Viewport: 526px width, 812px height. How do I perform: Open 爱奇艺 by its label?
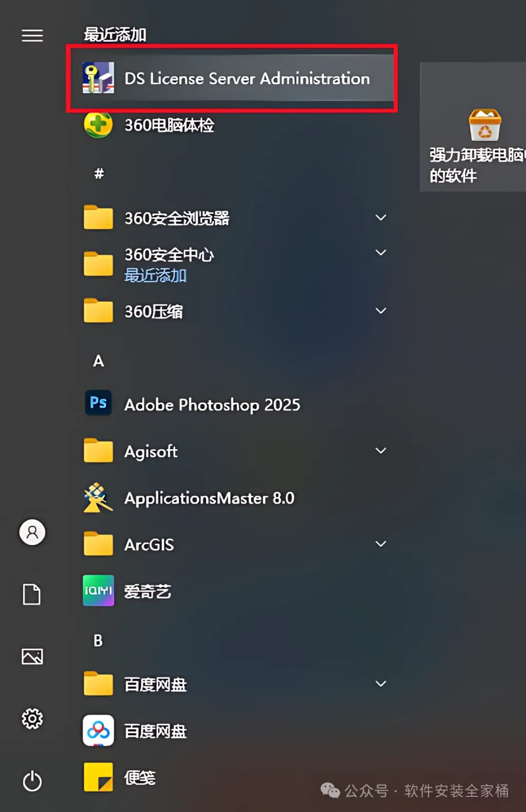148,591
